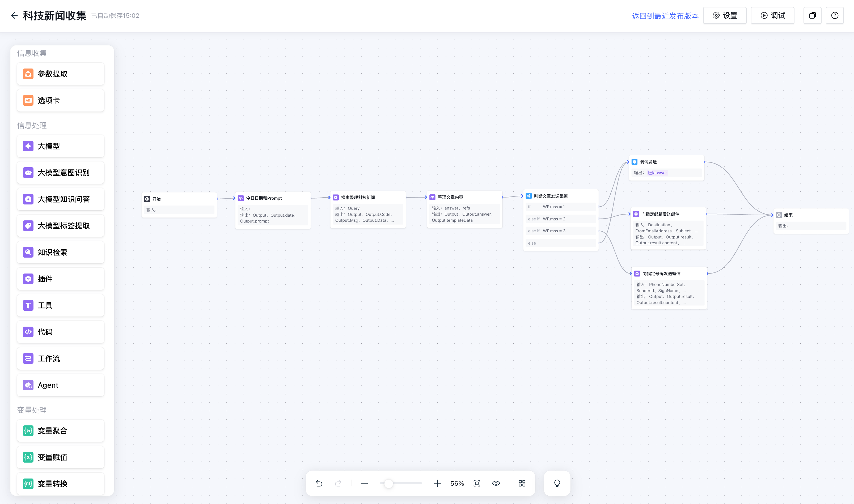Click the undo icon in bottom toolbar
Image resolution: width=854 pixels, height=504 pixels.
319,483
